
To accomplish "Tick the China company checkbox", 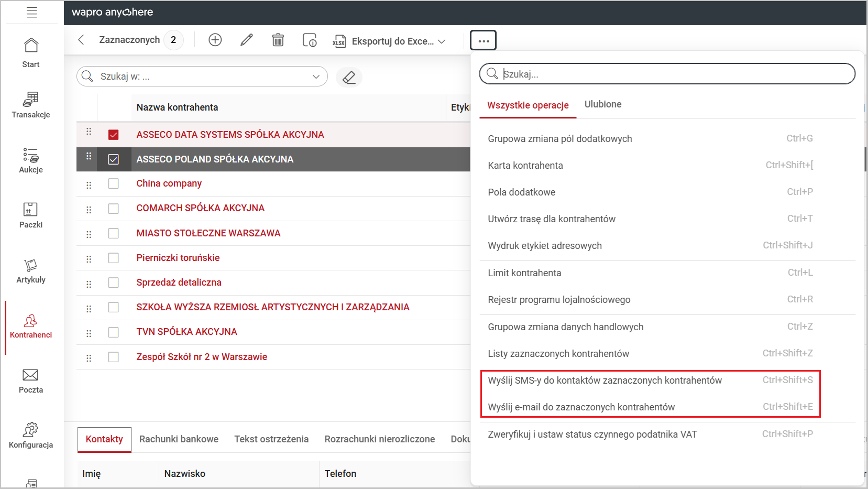I will coord(113,183).
